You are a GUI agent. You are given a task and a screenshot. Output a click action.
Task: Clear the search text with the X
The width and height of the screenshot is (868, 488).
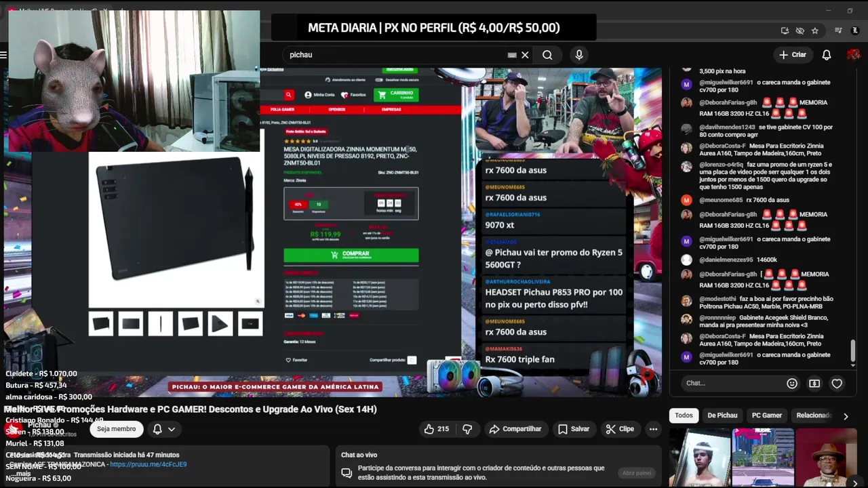point(525,55)
